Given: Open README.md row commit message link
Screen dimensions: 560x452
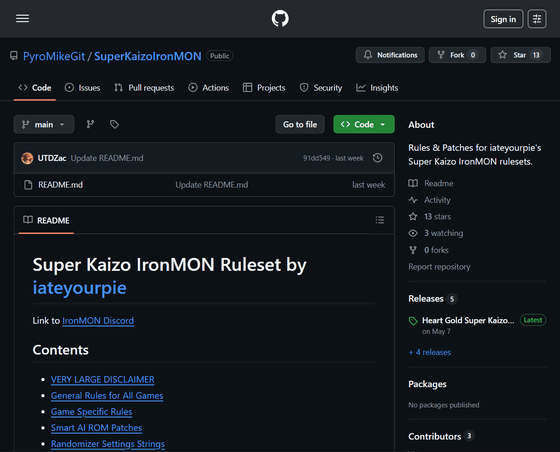Looking at the screenshot, I should pyautogui.click(x=211, y=185).
